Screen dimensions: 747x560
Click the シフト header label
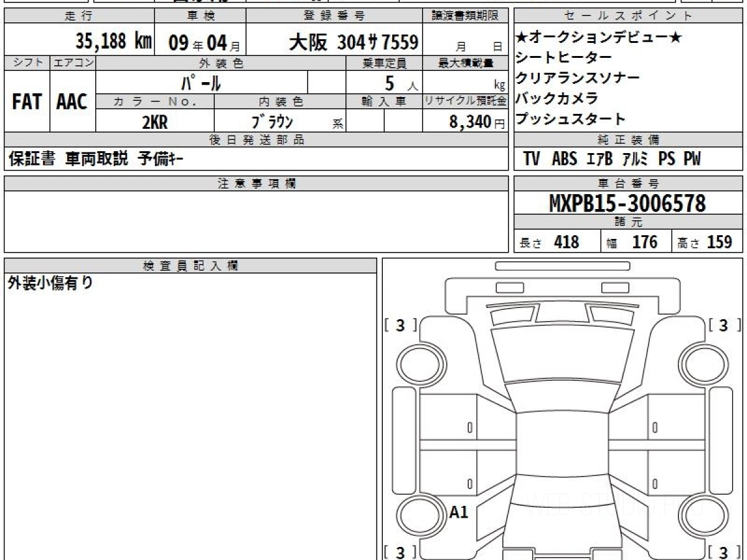pyautogui.click(x=27, y=63)
